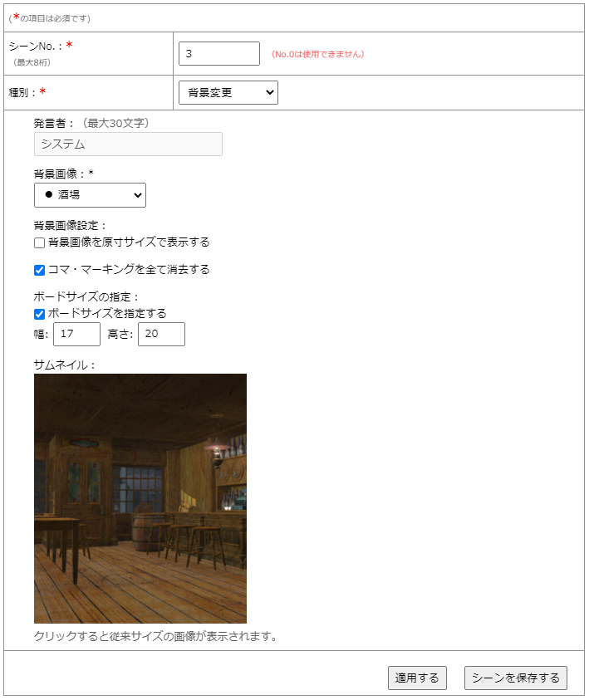Open the 背景画像 dropdown showing 酒場

tap(90, 195)
